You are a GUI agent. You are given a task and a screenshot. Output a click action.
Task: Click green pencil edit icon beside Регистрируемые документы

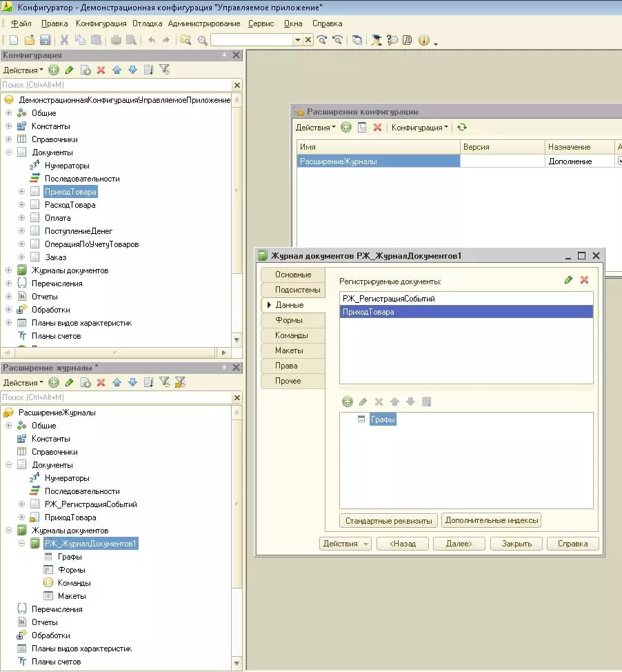tap(568, 280)
